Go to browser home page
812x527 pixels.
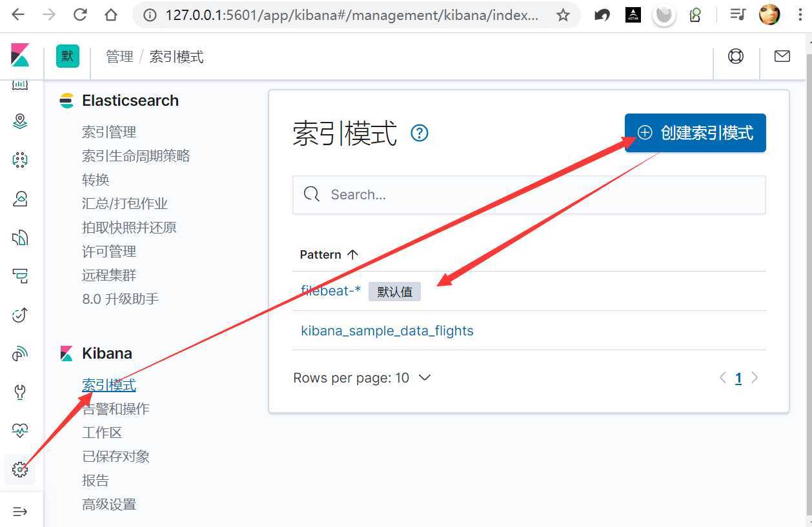click(111, 15)
